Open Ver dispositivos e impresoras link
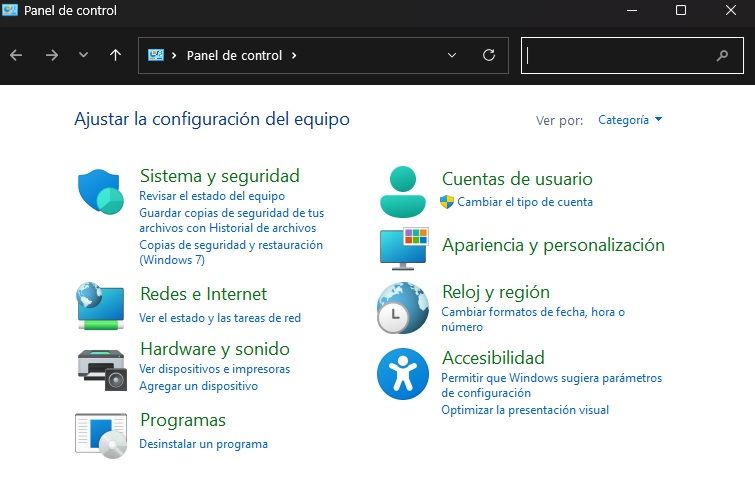 click(x=214, y=369)
